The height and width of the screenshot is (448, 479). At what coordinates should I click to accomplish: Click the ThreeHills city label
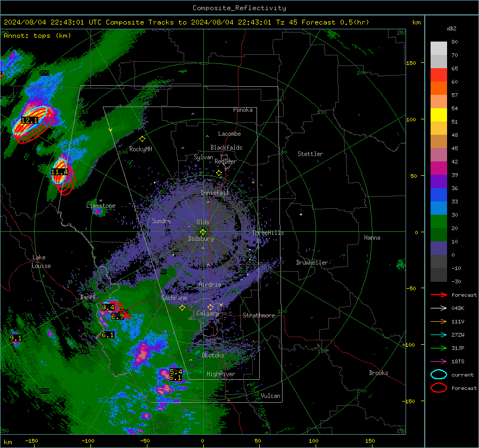tap(268, 233)
